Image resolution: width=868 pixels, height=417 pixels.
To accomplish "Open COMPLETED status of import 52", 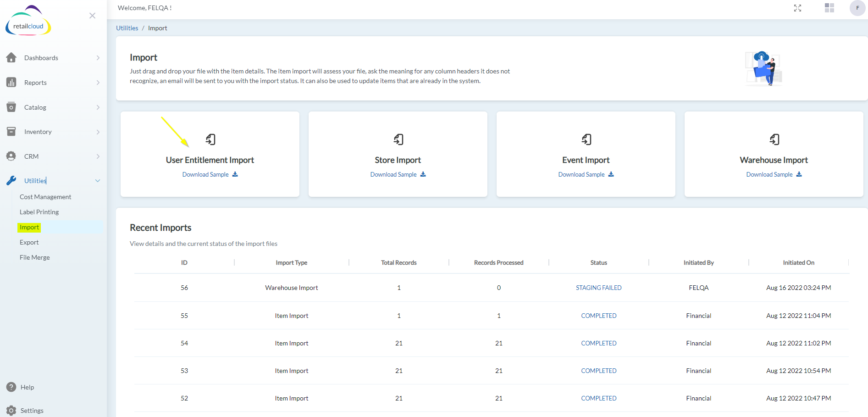I will click(x=599, y=398).
